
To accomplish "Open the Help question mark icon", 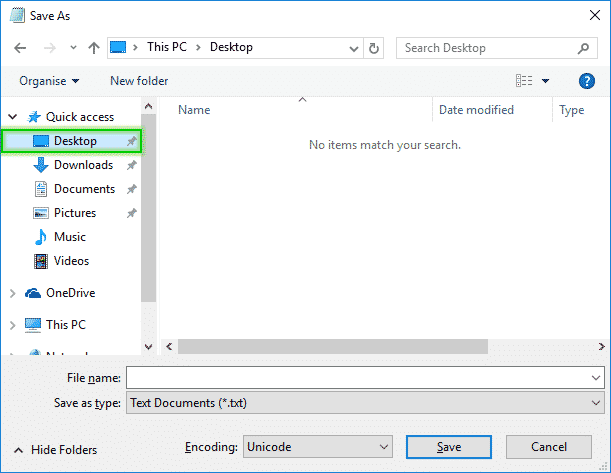I will [587, 81].
